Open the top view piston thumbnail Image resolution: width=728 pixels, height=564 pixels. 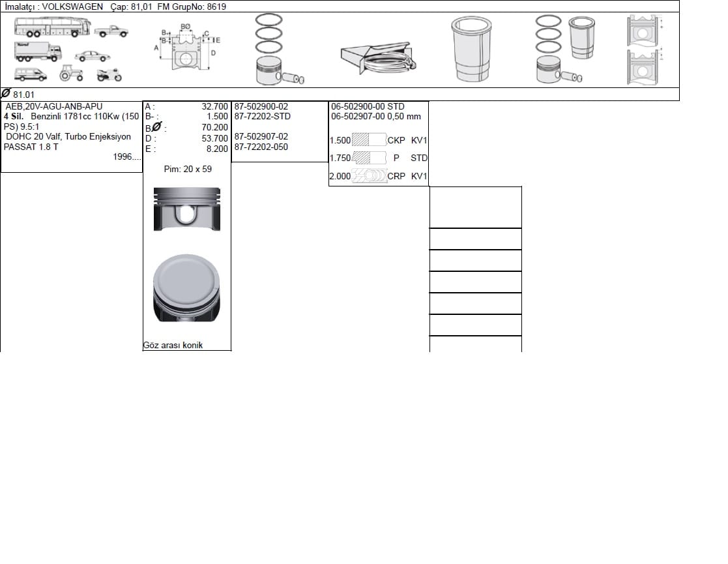tap(186, 288)
